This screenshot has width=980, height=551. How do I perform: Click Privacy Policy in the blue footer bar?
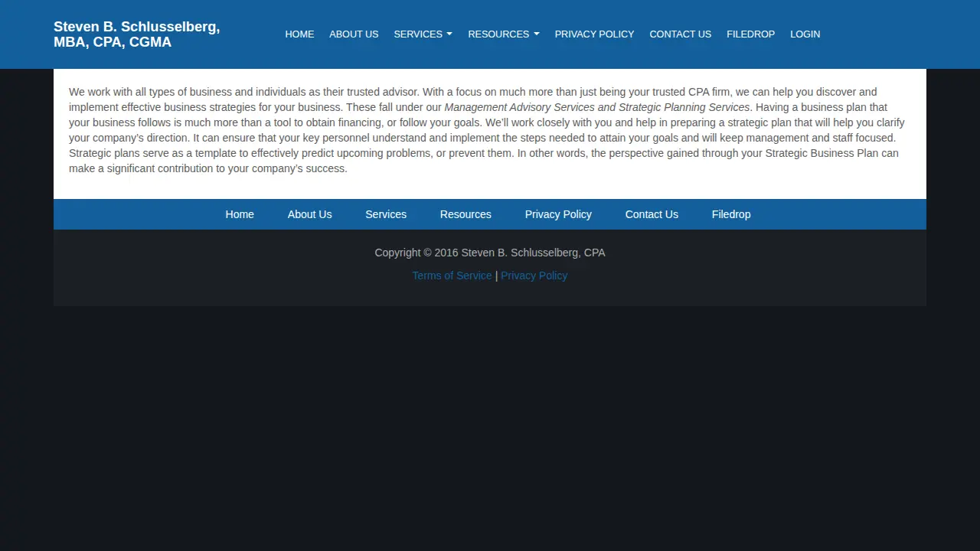click(x=558, y=214)
